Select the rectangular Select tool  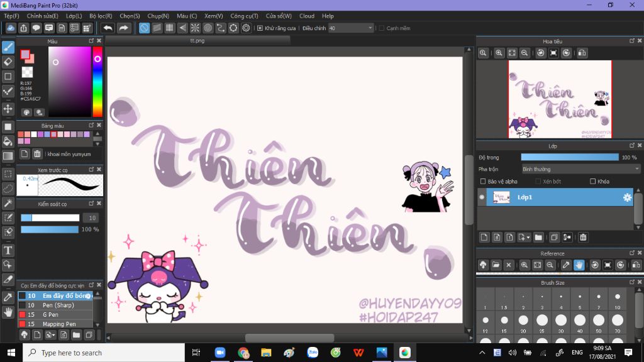click(x=8, y=174)
